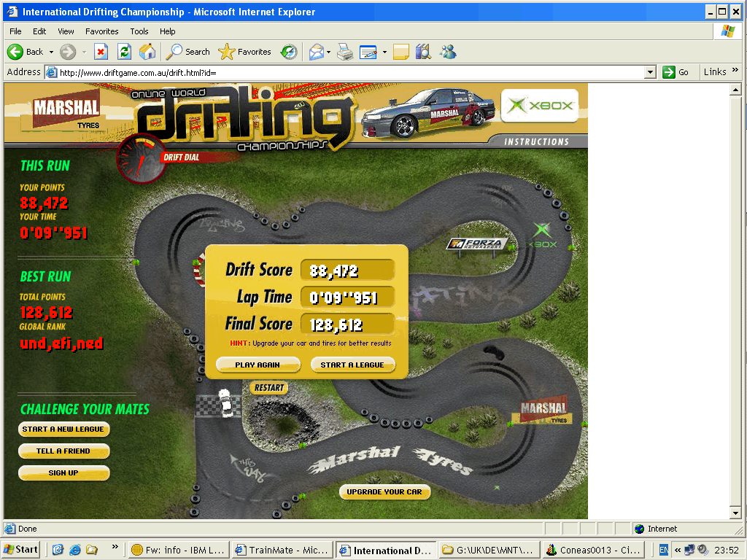The width and height of the screenshot is (747, 560).
Task: Click the Lap Time value 0'09''951 in the results box
Action: (x=344, y=297)
